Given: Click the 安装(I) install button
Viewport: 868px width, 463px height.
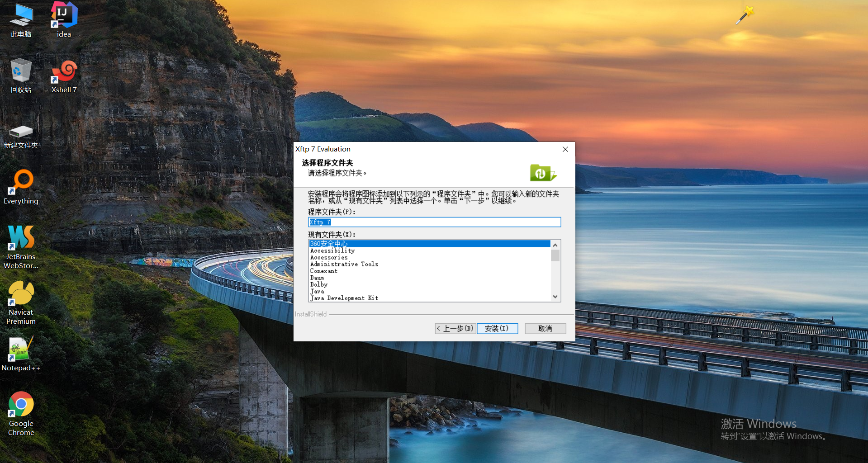Looking at the screenshot, I should 497,329.
